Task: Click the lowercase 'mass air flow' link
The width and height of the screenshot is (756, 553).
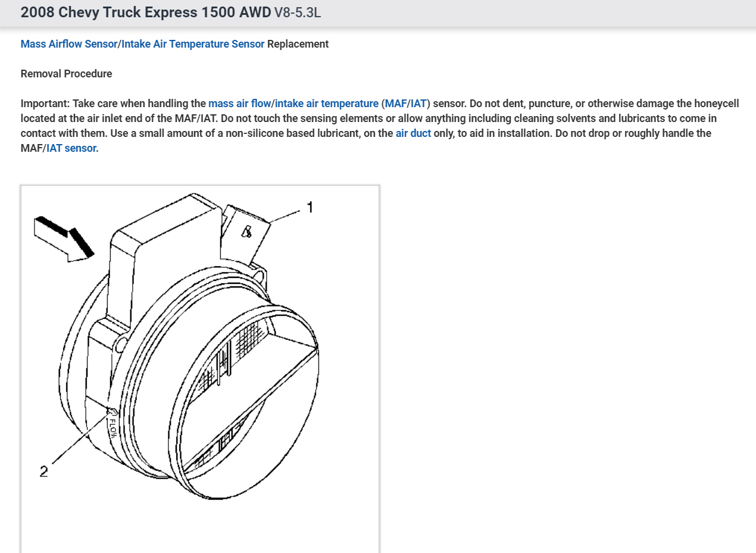Action: pyautogui.click(x=239, y=104)
